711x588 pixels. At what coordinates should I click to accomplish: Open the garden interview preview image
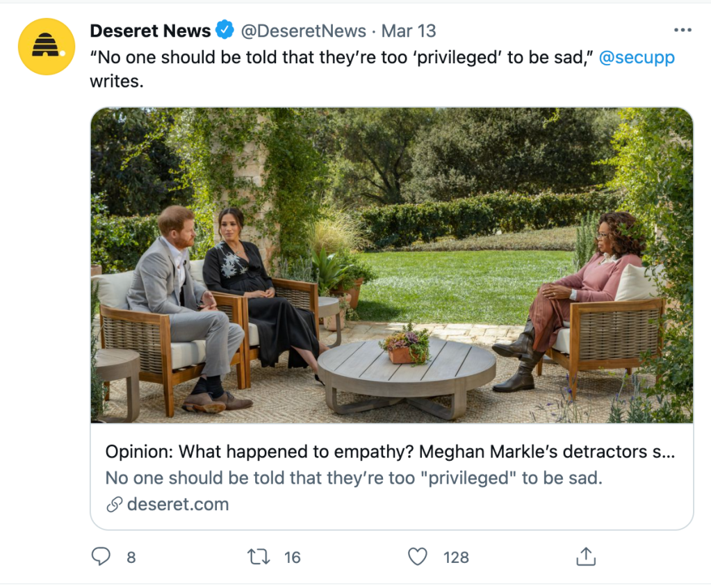pos(392,265)
